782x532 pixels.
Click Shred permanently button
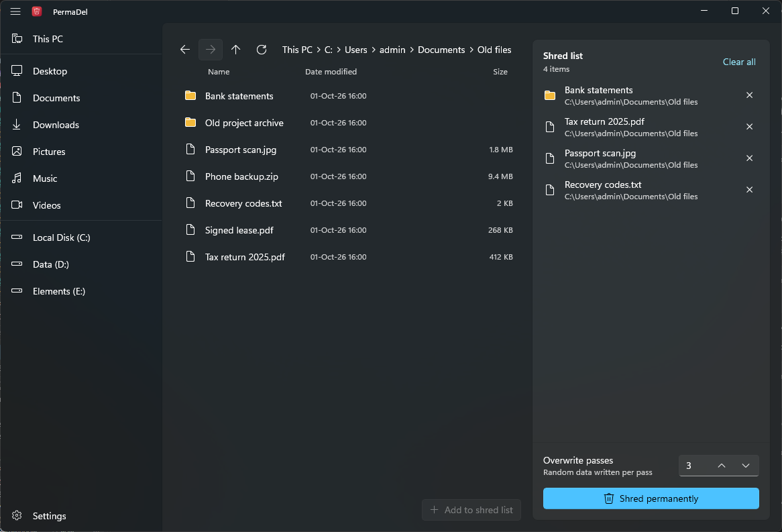pyautogui.click(x=651, y=498)
